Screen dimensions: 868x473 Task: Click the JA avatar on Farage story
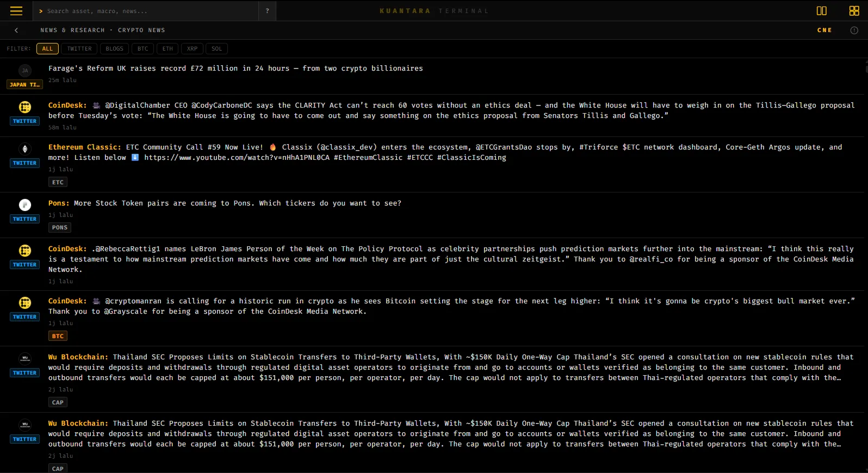[x=25, y=71]
